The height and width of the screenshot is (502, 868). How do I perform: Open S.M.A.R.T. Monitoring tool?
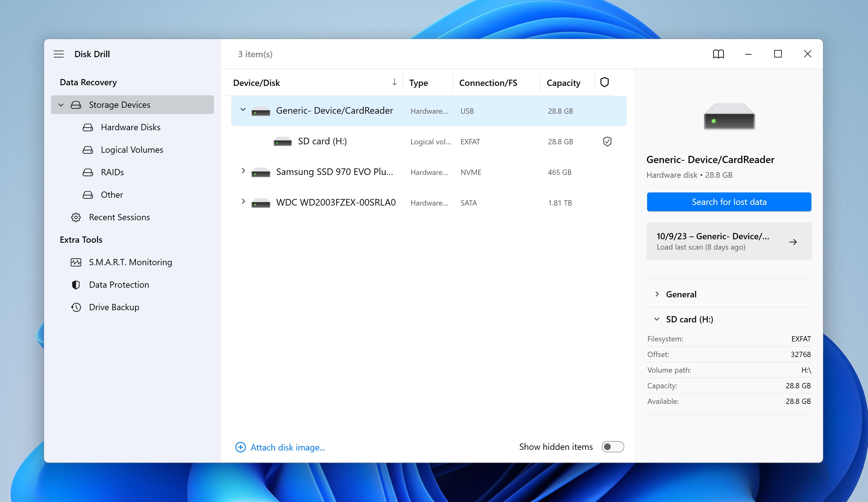(x=130, y=262)
